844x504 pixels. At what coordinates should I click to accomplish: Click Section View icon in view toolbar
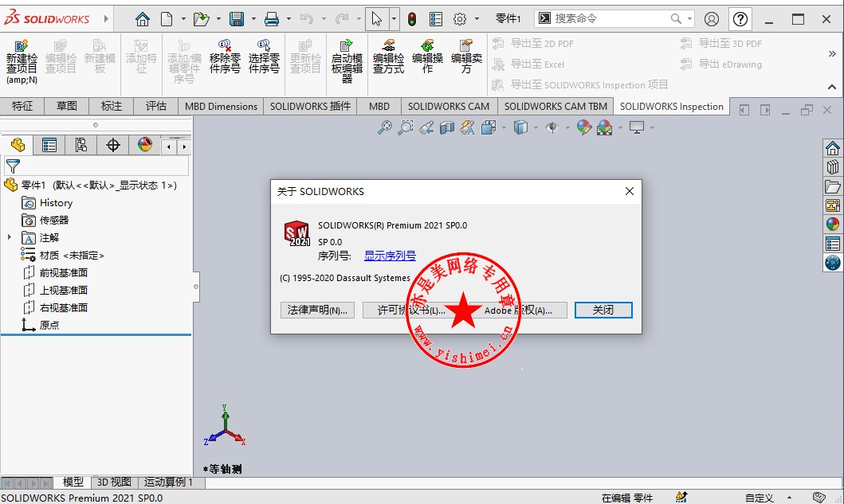[x=447, y=127]
